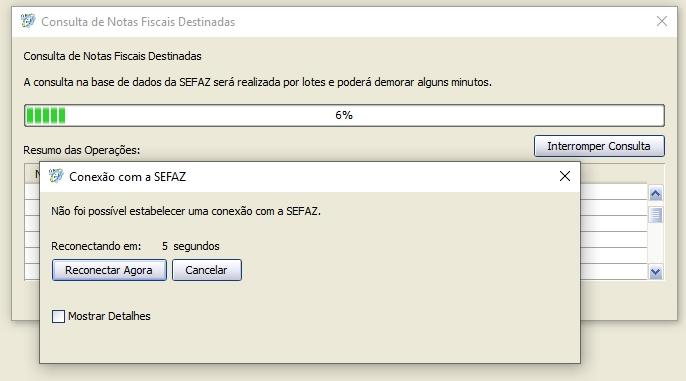
Task: Click the Reconectar Agora button
Action: [x=109, y=270]
